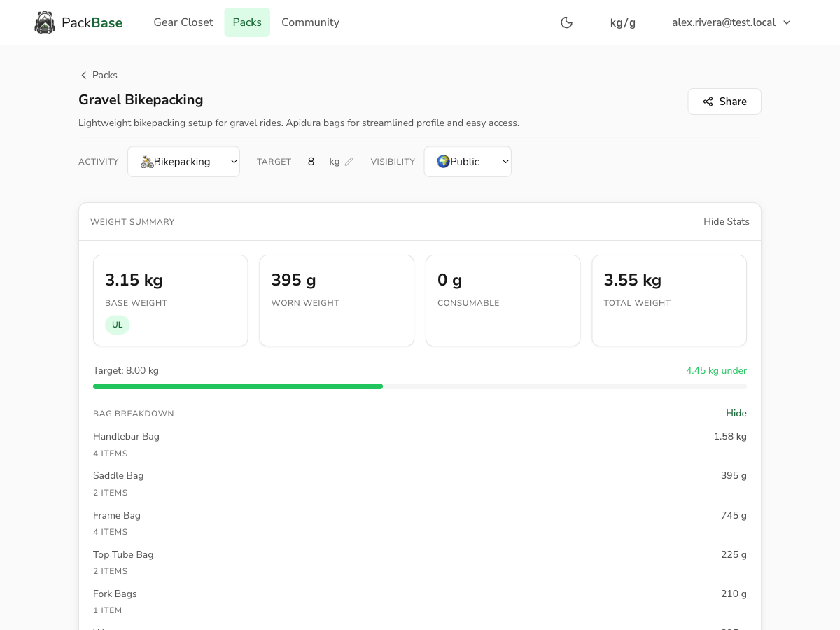
Task: Expand the alex.rivera@test.local account menu
Action: pos(731,22)
